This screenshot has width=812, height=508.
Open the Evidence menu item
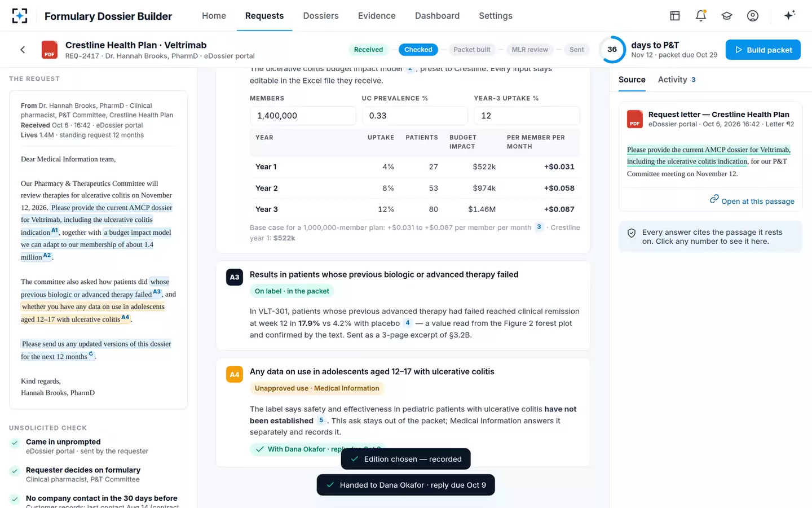click(377, 16)
